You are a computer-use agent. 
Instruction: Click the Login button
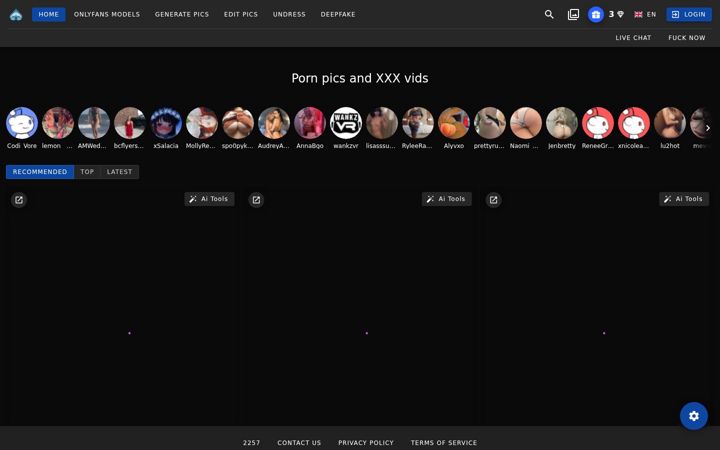tap(689, 15)
